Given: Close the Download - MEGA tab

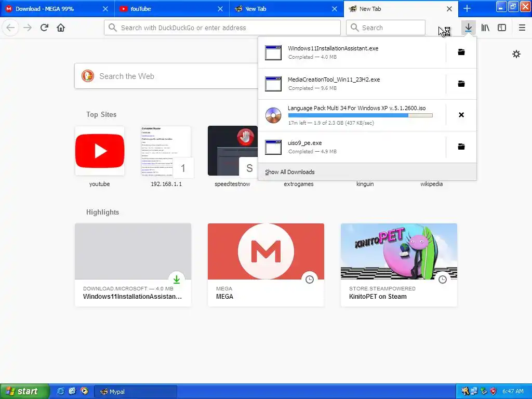Looking at the screenshot, I should (105, 9).
